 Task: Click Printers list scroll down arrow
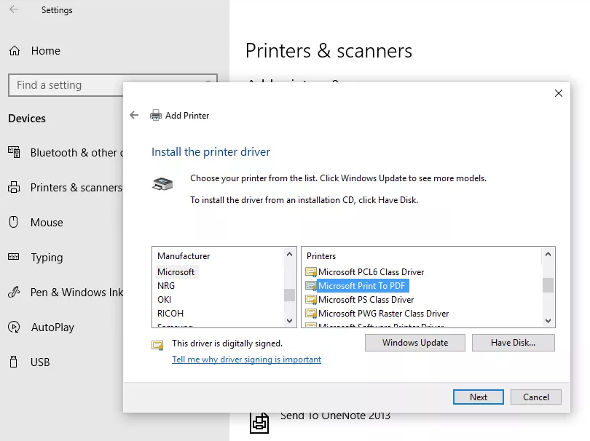click(548, 321)
